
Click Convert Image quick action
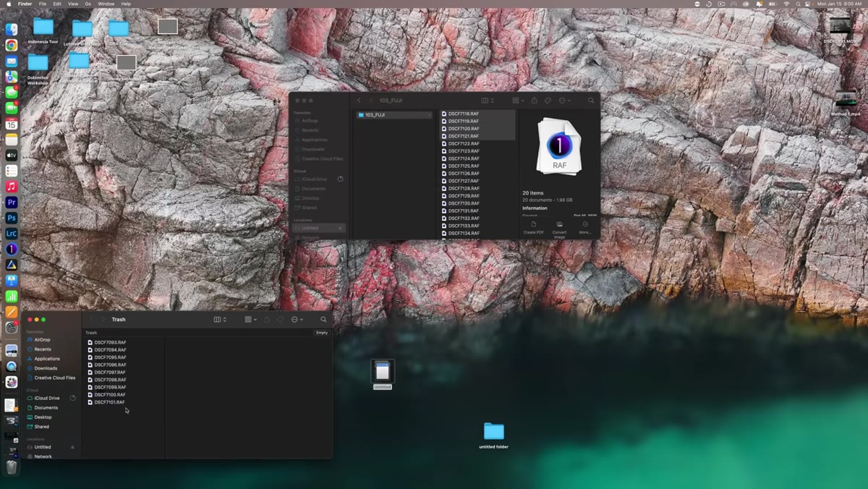tap(559, 229)
